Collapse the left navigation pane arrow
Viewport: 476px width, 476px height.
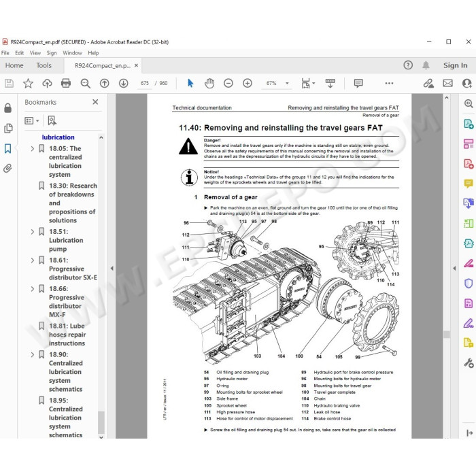coord(112,269)
